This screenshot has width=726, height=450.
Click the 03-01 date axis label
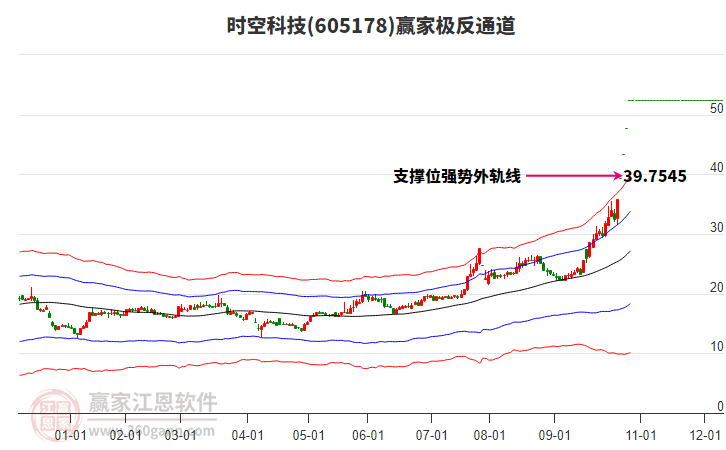point(181,435)
